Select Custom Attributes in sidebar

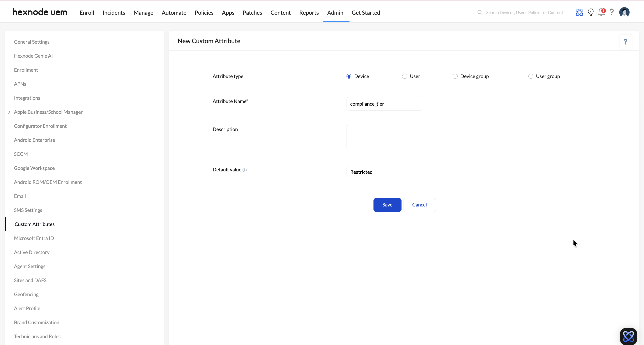(35, 224)
